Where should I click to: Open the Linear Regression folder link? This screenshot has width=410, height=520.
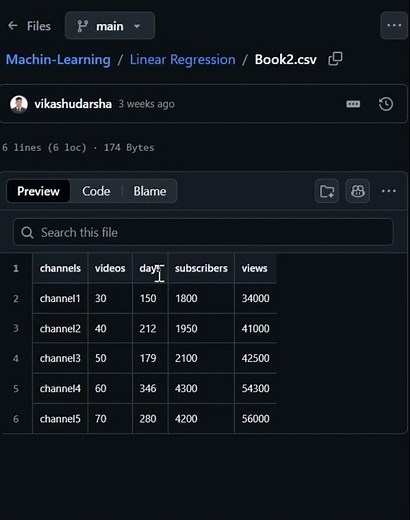click(x=183, y=60)
